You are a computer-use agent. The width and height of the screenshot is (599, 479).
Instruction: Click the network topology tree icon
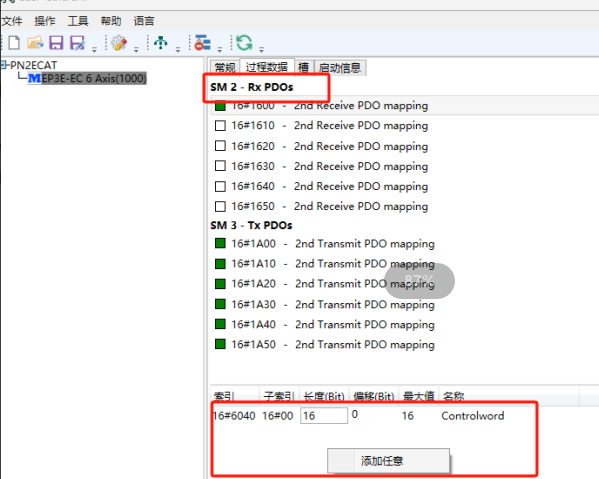click(x=161, y=42)
